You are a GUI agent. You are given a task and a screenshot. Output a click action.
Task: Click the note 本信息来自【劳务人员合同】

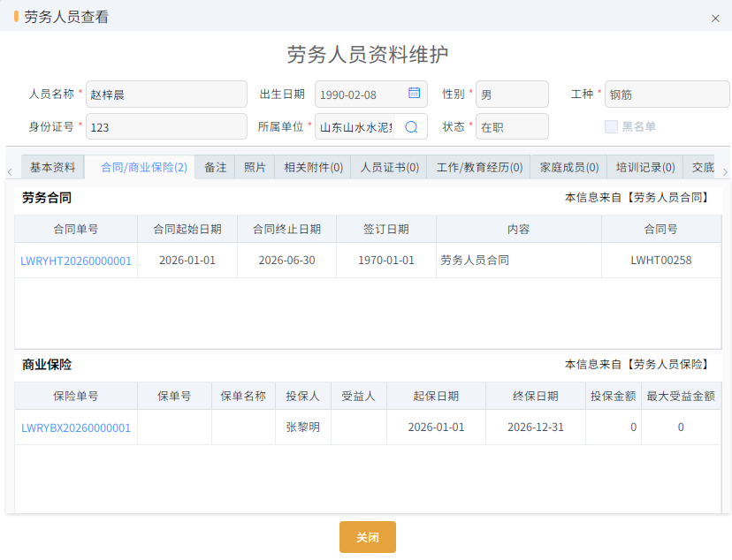click(x=638, y=198)
